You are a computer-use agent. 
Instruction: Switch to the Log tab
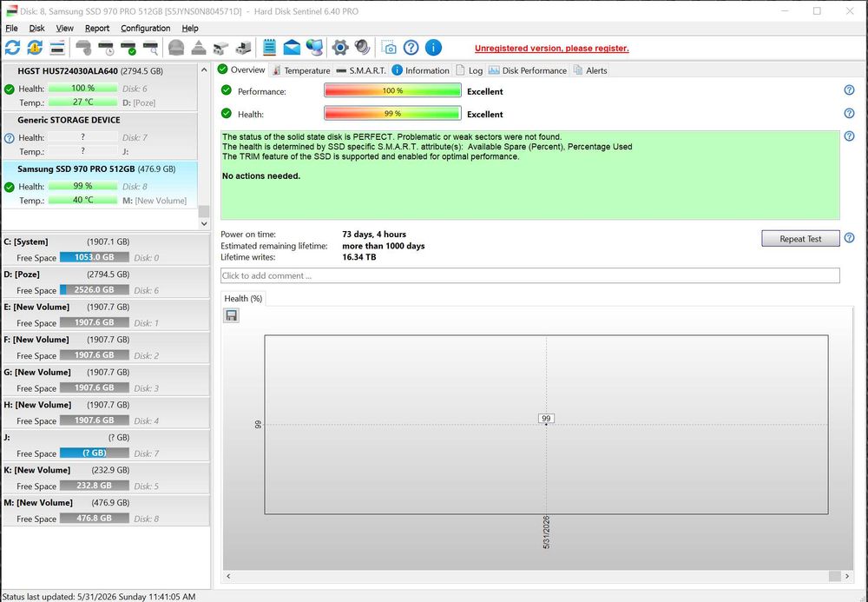click(470, 70)
